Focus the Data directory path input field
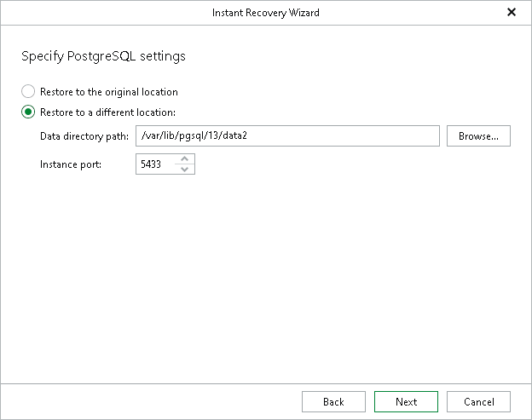This screenshot has height=420, width=532. 287,136
